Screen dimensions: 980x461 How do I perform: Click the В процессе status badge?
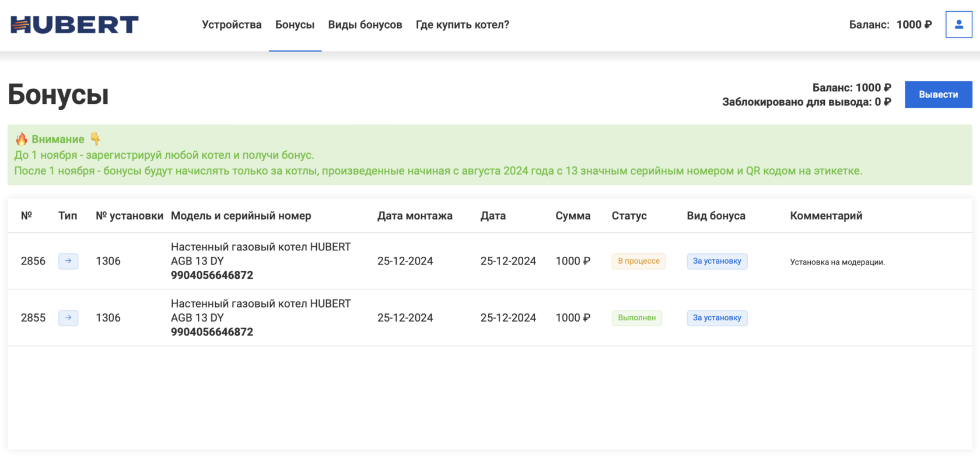(x=639, y=261)
